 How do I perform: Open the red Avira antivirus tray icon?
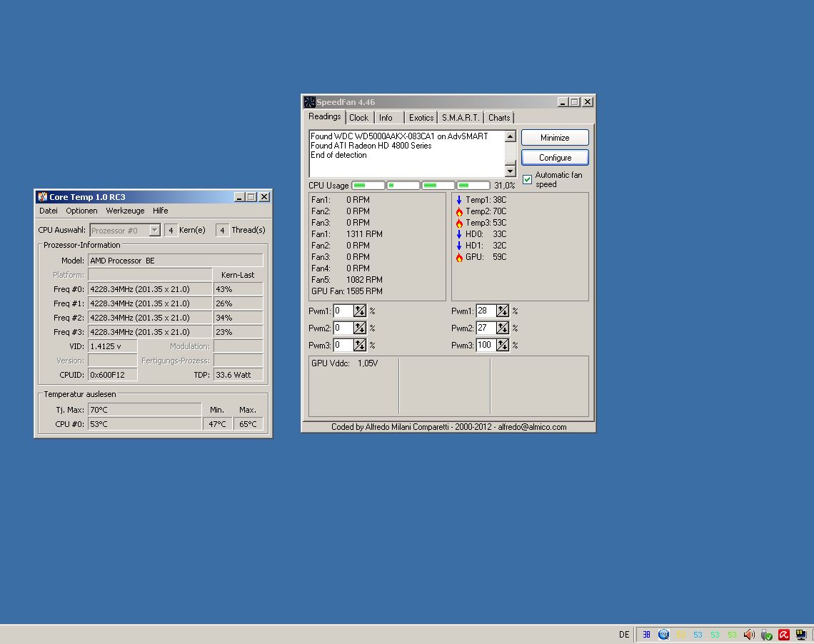click(783, 634)
